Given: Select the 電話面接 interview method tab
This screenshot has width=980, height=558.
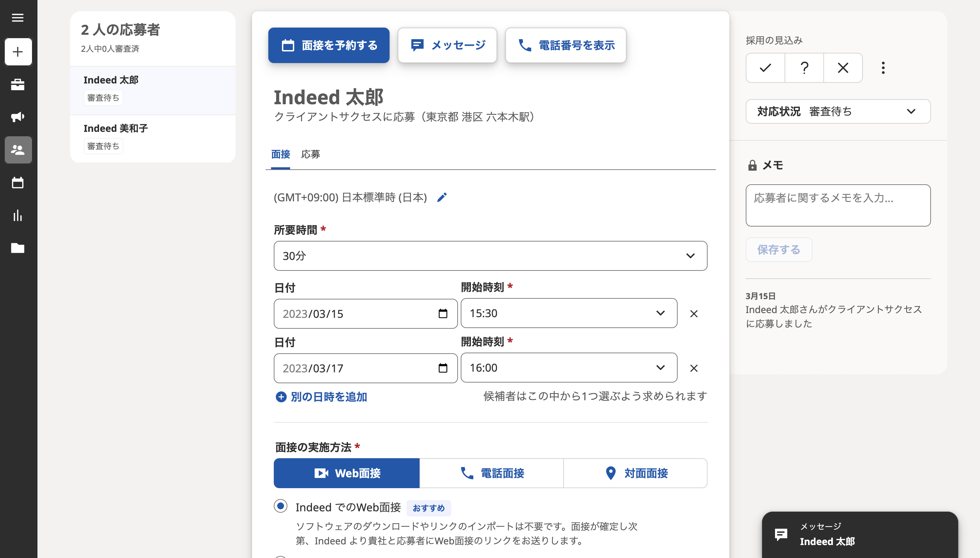Looking at the screenshot, I should (x=491, y=473).
